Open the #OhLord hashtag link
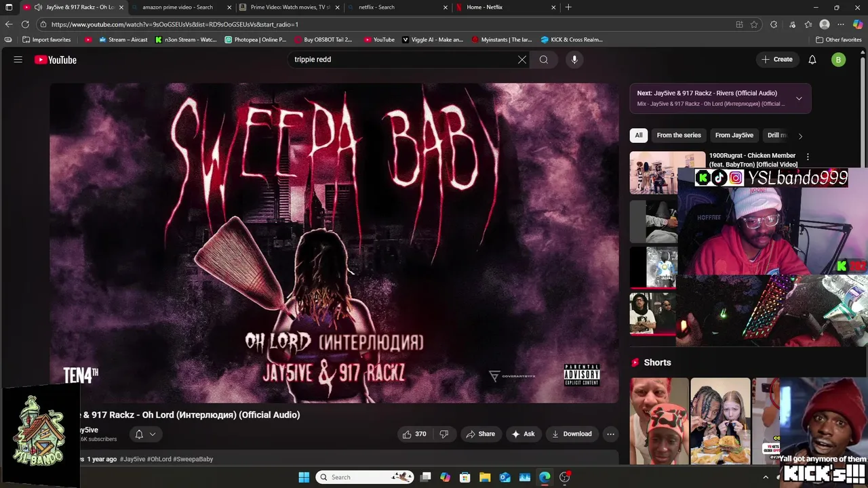Screen dimensions: 868x488 click(159, 460)
